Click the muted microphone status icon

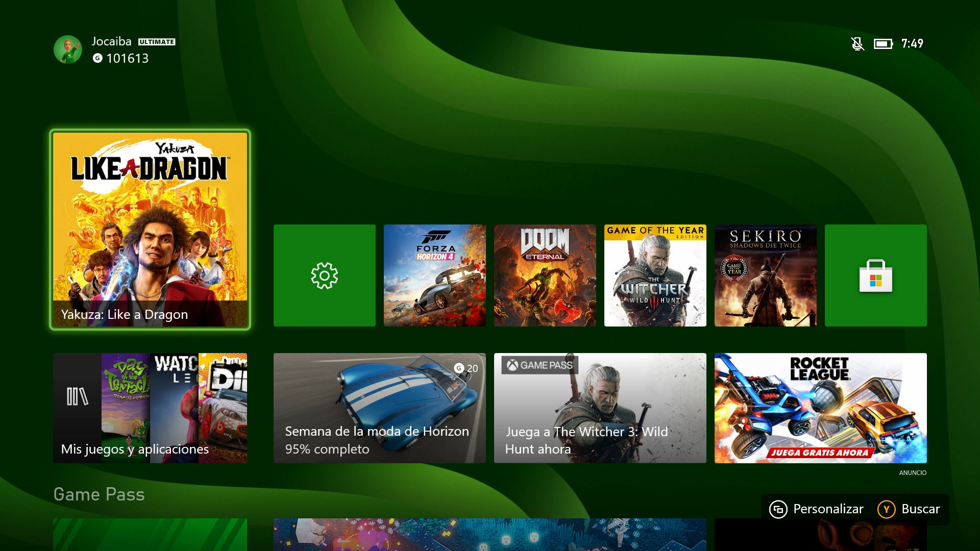coord(857,44)
